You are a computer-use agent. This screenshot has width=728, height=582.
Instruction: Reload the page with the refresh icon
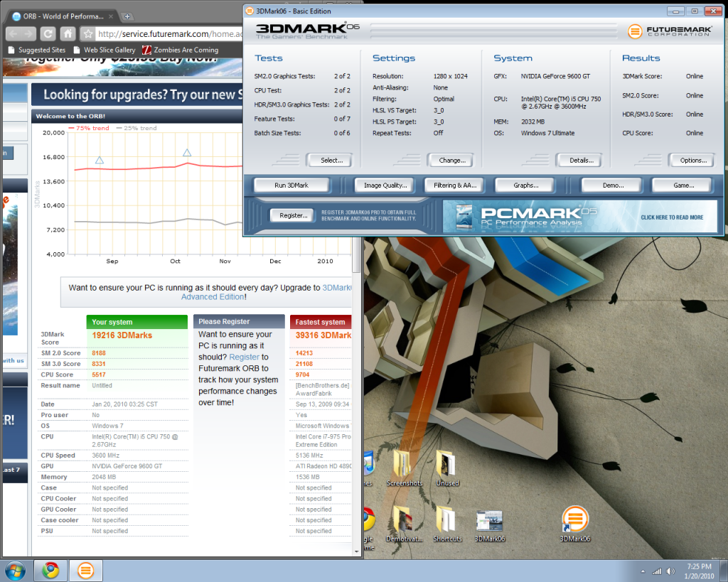click(48, 34)
